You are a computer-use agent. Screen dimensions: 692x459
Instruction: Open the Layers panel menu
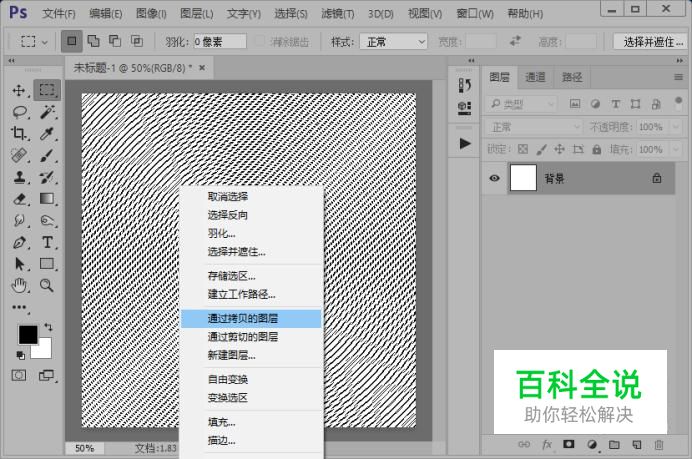point(678,77)
